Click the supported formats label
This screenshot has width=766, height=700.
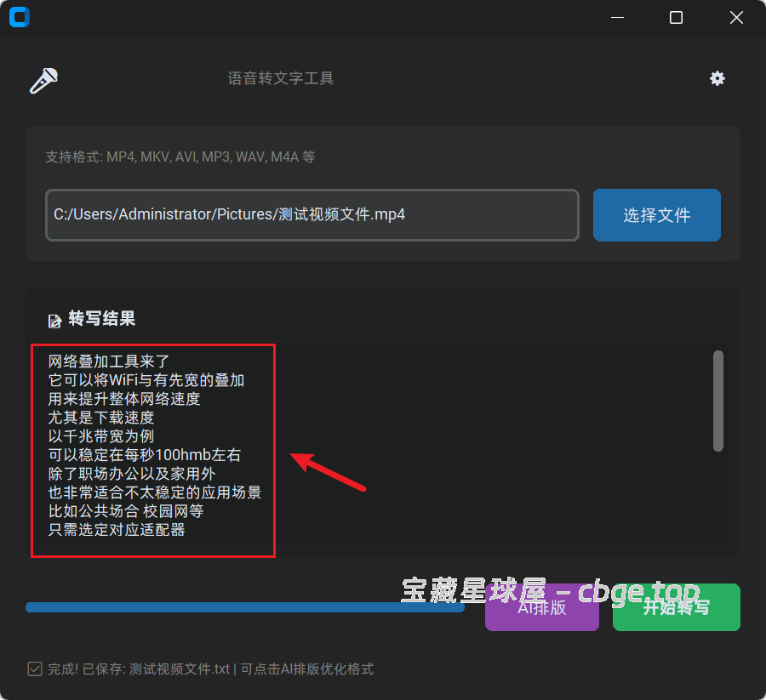point(178,157)
